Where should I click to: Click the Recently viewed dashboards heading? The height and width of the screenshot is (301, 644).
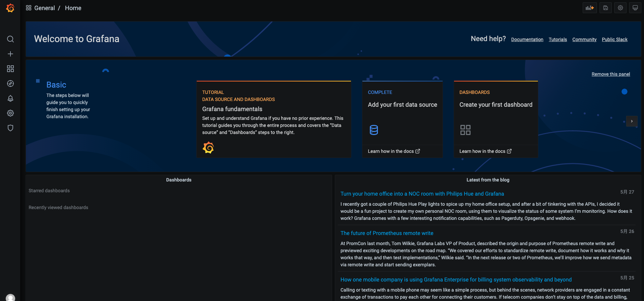[58, 207]
